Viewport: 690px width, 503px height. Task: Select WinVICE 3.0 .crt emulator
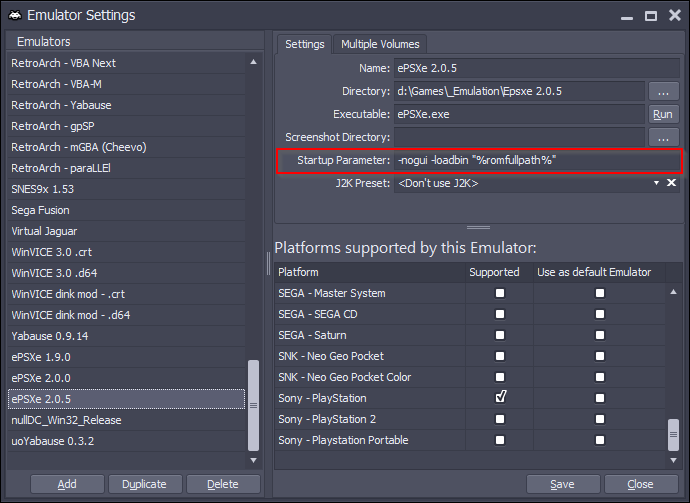pyautogui.click(x=126, y=252)
